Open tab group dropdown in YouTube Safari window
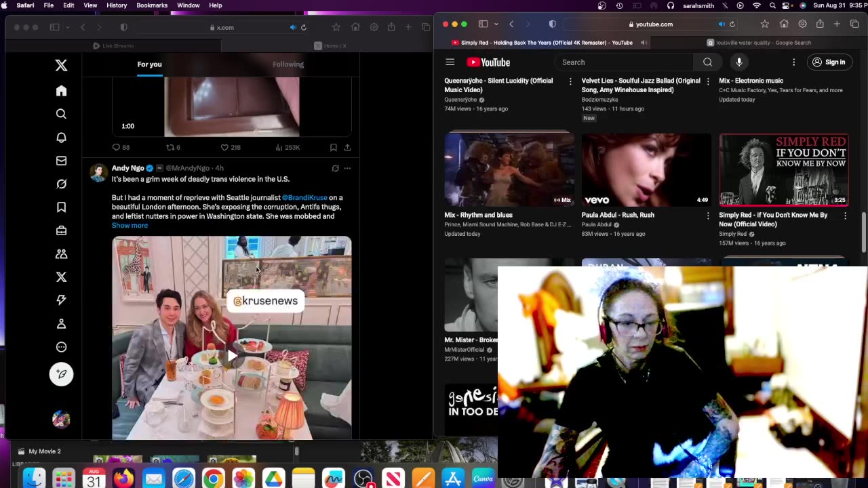 point(496,24)
